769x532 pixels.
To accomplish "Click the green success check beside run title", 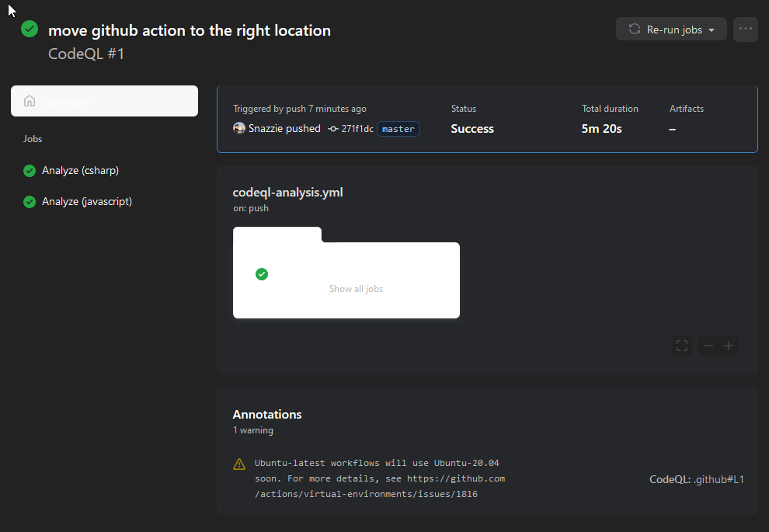I will (x=30, y=29).
